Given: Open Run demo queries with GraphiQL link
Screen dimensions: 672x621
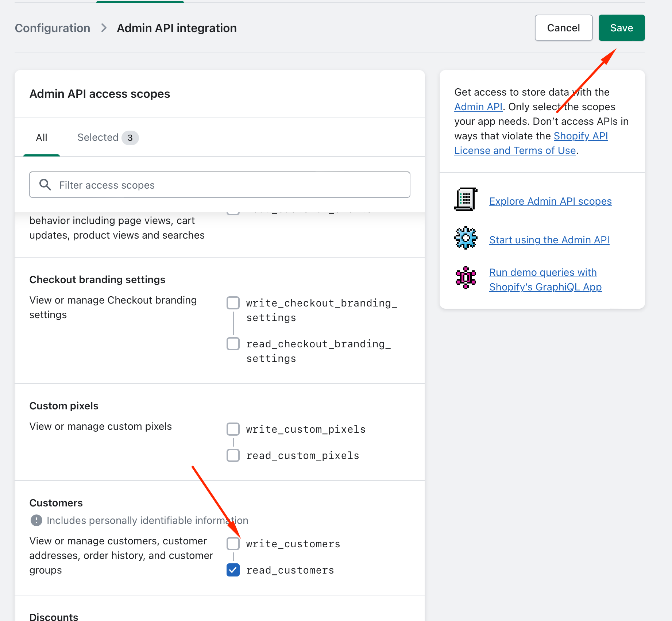Looking at the screenshot, I should (x=545, y=279).
